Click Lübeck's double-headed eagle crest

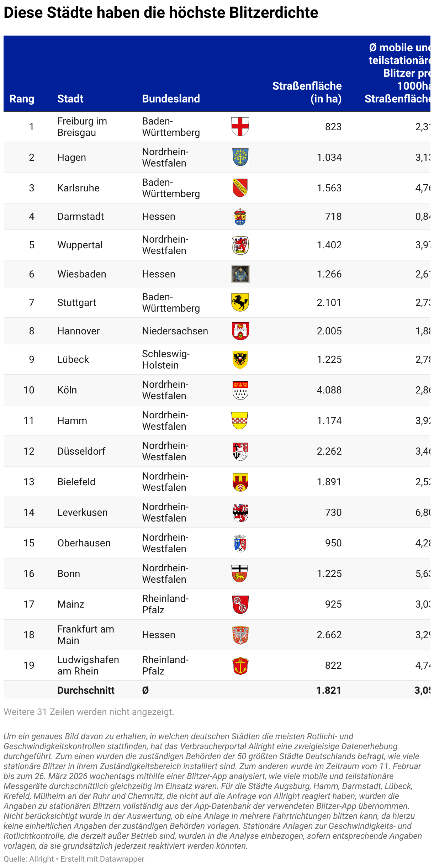click(240, 359)
